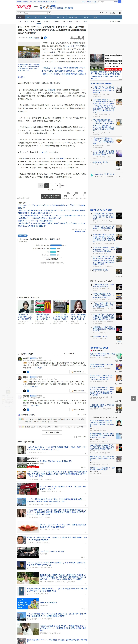Select the ランキング main tab
Screen dimensions: 138x644
[x=86, y=17]
